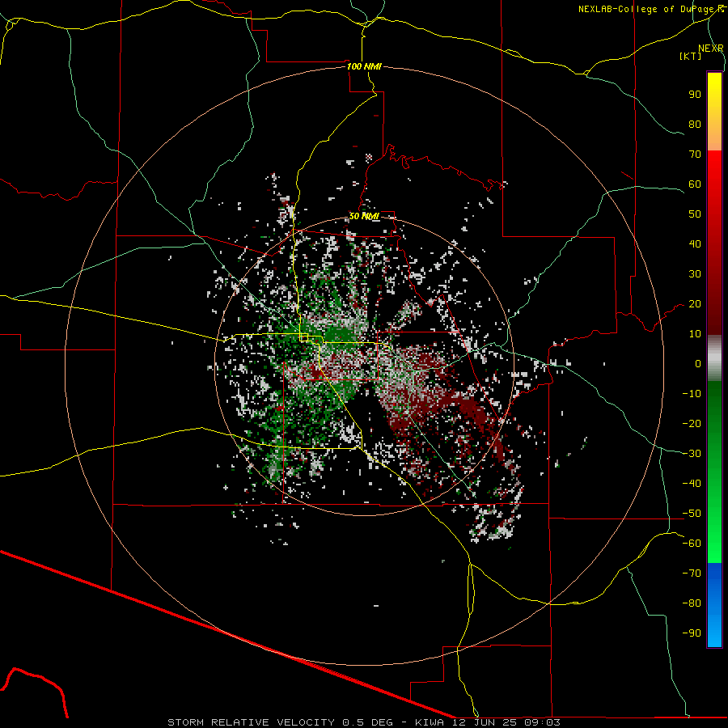
Task: Click the -20 value on velocity scale
Action: click(692, 423)
